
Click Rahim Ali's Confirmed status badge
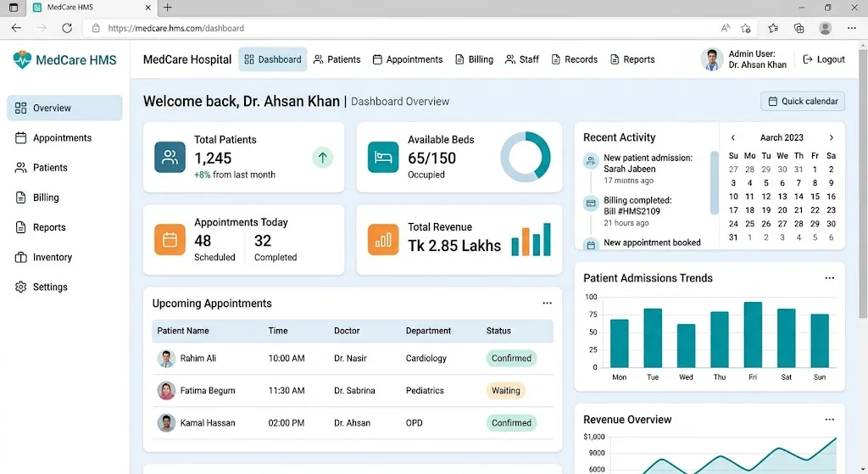[511, 359]
